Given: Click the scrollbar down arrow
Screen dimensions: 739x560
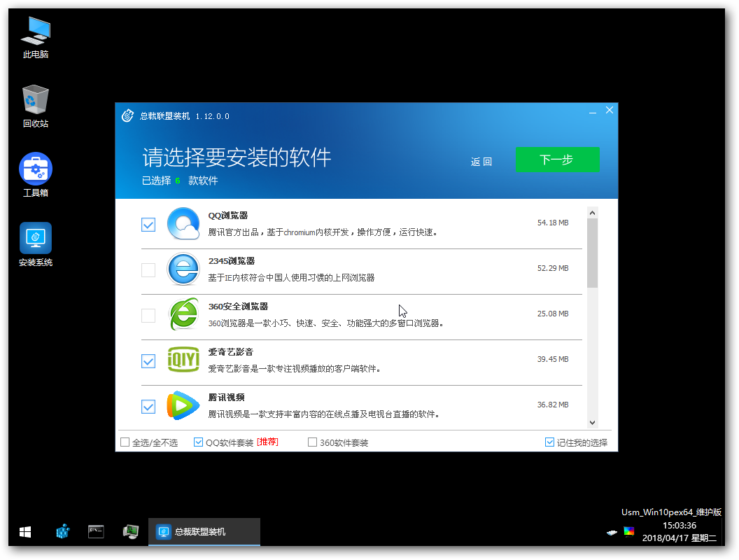Looking at the screenshot, I should tap(593, 422).
